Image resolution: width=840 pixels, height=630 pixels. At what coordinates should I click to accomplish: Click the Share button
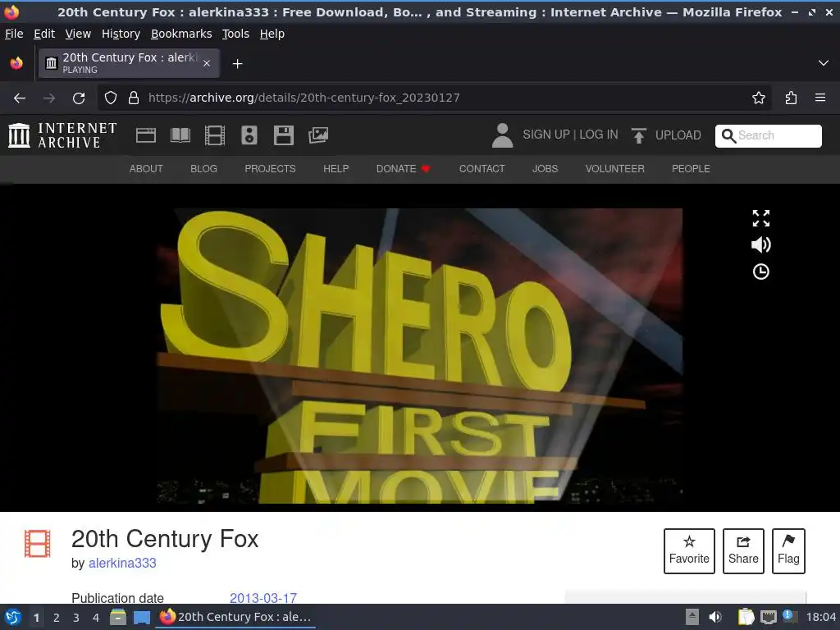pyautogui.click(x=743, y=551)
